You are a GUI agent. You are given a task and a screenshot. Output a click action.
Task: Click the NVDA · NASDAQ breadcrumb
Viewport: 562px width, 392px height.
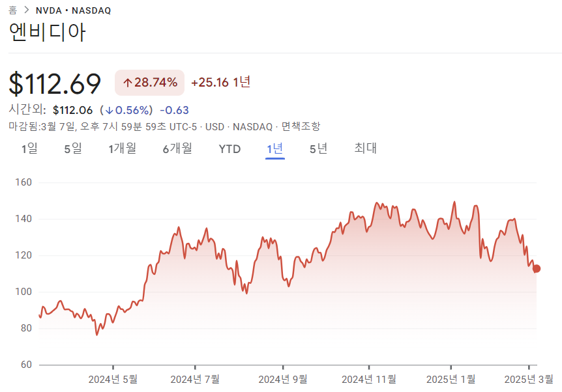[74, 10]
